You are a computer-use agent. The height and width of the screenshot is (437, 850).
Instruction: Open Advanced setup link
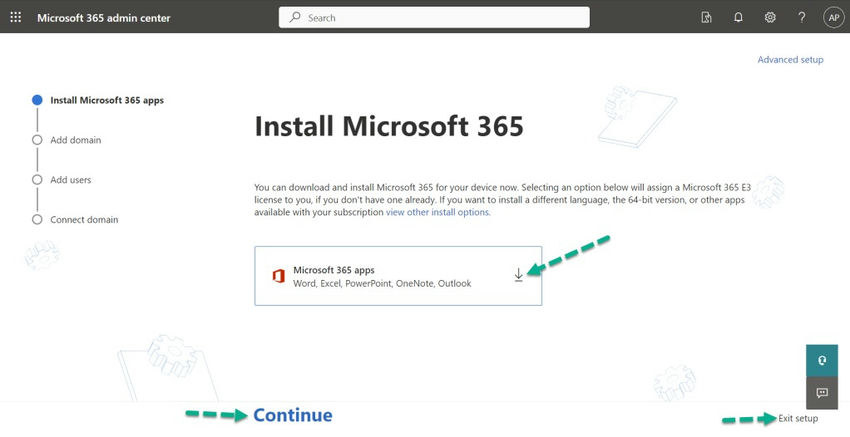[790, 60]
